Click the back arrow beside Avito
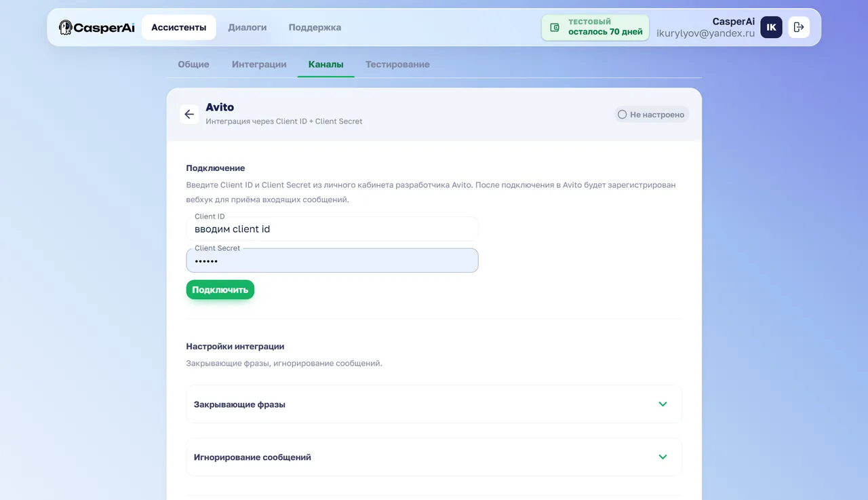 (x=189, y=114)
